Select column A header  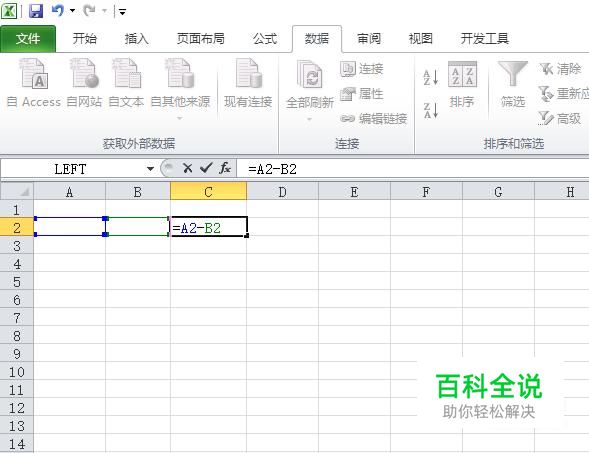pyautogui.click(x=69, y=192)
